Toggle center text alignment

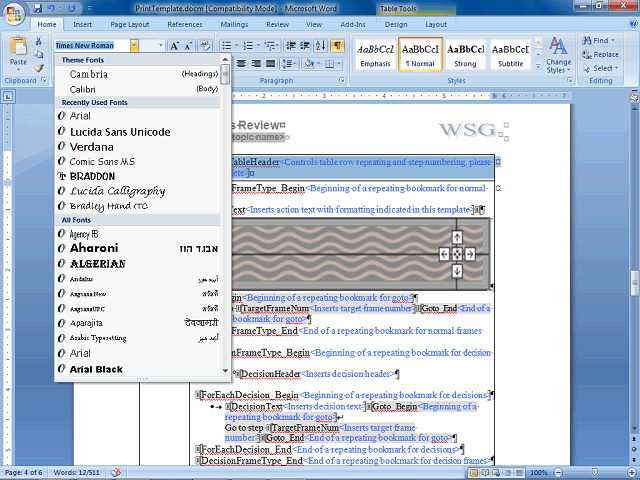(x=242, y=63)
